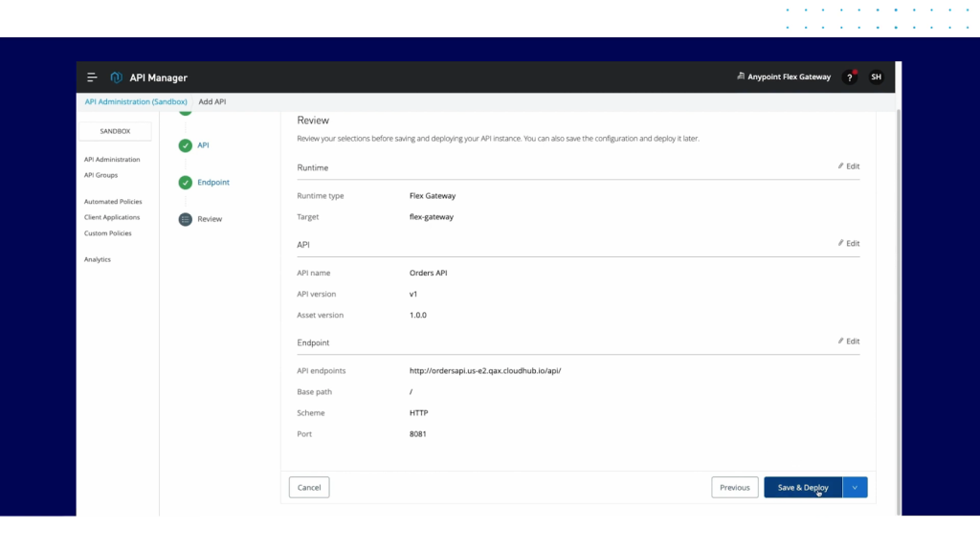Open the SH user profile avatar
This screenshot has width=980, height=551.
[x=876, y=77]
